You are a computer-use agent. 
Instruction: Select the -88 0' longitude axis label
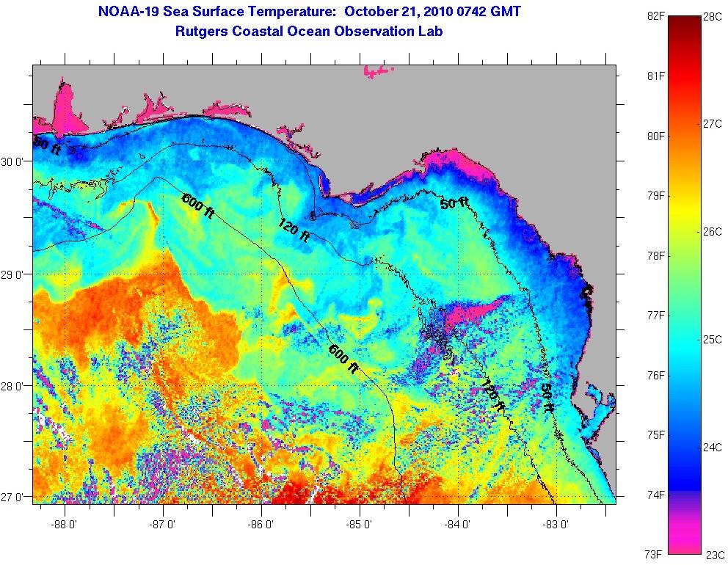coord(63,524)
